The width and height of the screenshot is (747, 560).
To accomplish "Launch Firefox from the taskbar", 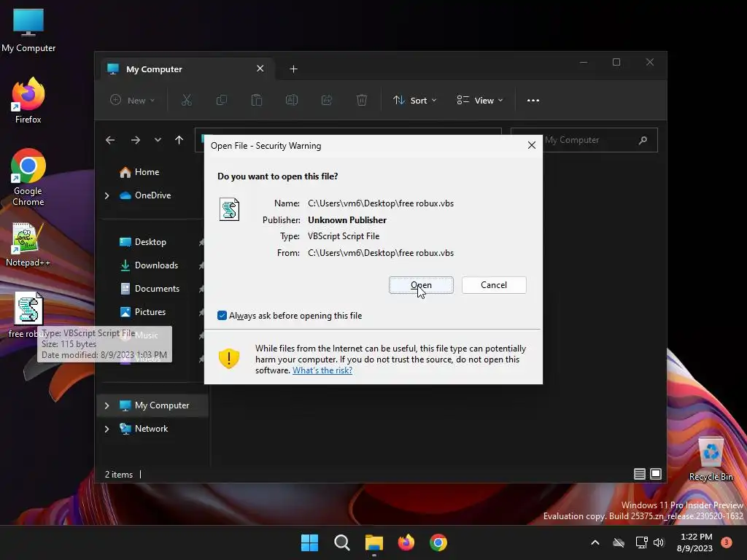I will [406, 542].
